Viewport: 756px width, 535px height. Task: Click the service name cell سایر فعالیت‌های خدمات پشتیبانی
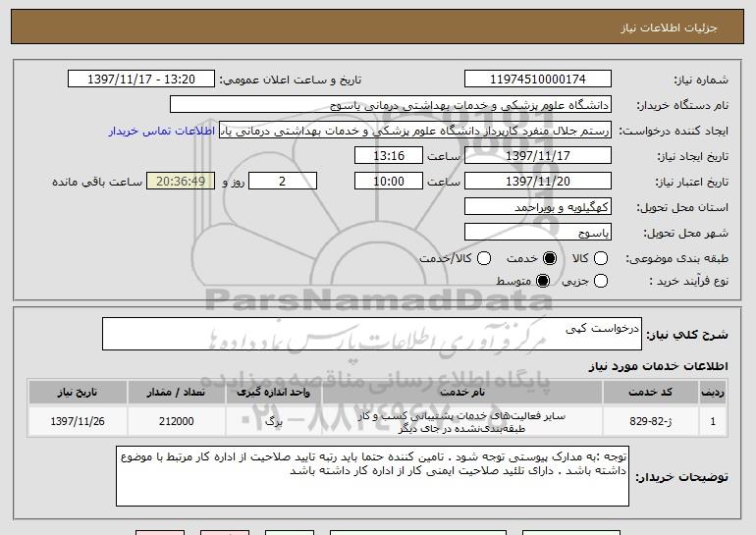pyautogui.click(x=462, y=422)
